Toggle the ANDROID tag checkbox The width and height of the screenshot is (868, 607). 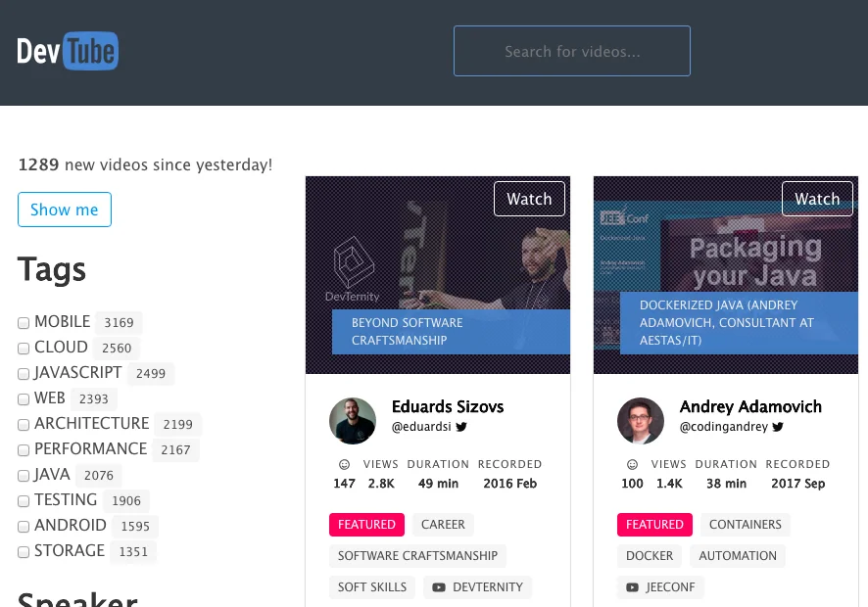click(x=24, y=527)
